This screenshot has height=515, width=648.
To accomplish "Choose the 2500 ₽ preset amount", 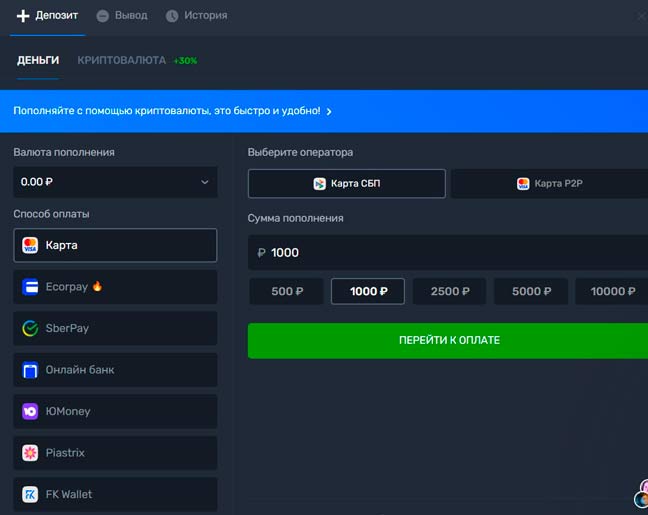I will (x=450, y=291).
